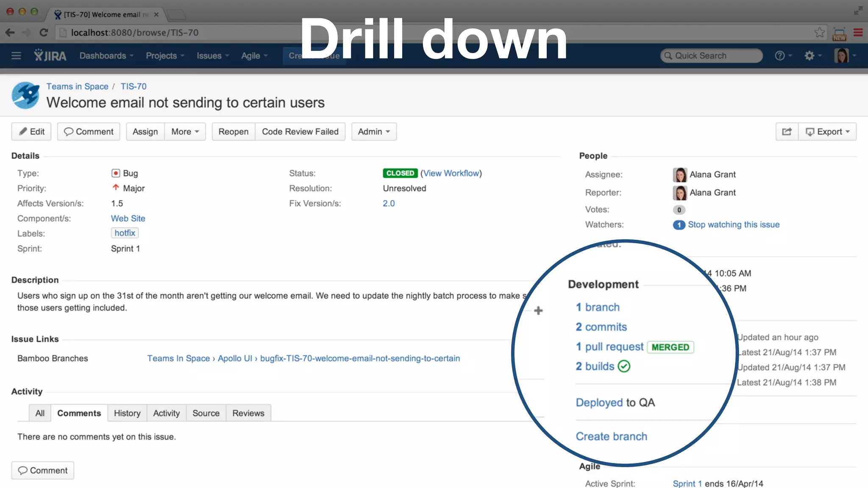The height and width of the screenshot is (488, 868).
Task: Click the builds success checkmark icon
Action: point(624,366)
